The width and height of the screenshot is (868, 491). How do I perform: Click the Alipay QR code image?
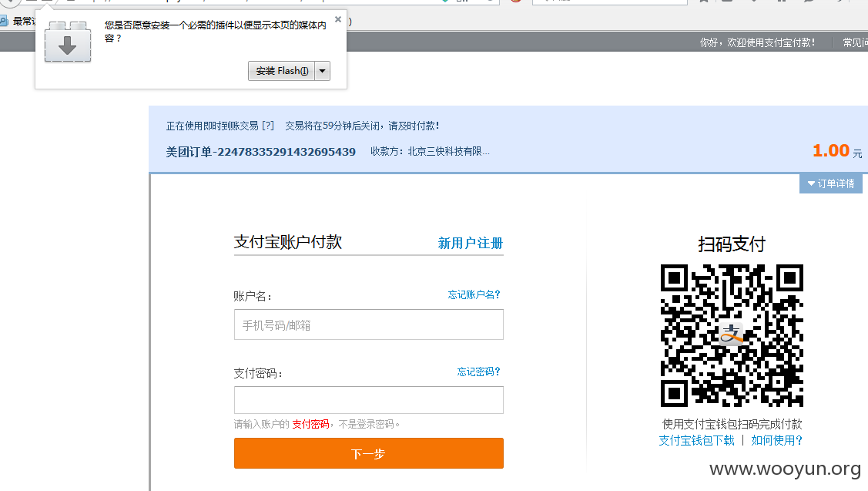(x=732, y=336)
